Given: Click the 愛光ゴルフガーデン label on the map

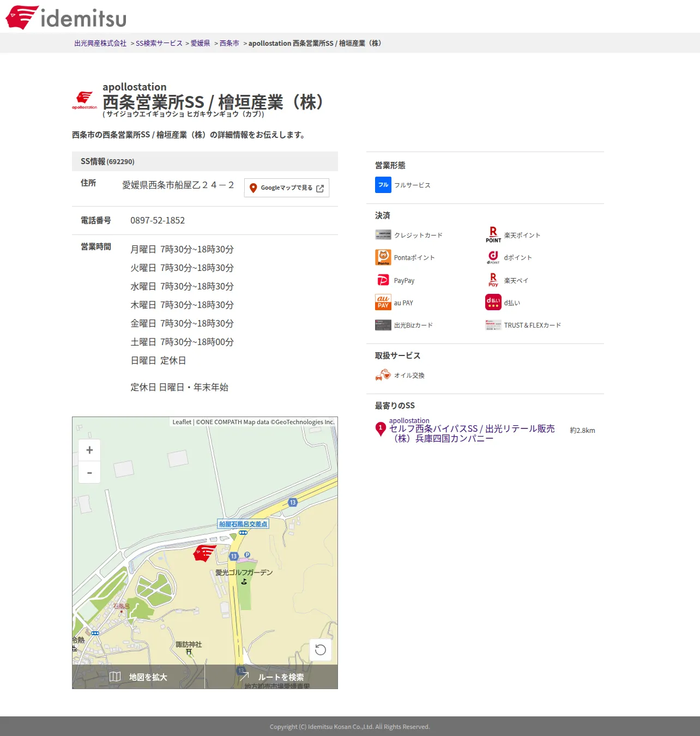Looking at the screenshot, I should tap(244, 572).
